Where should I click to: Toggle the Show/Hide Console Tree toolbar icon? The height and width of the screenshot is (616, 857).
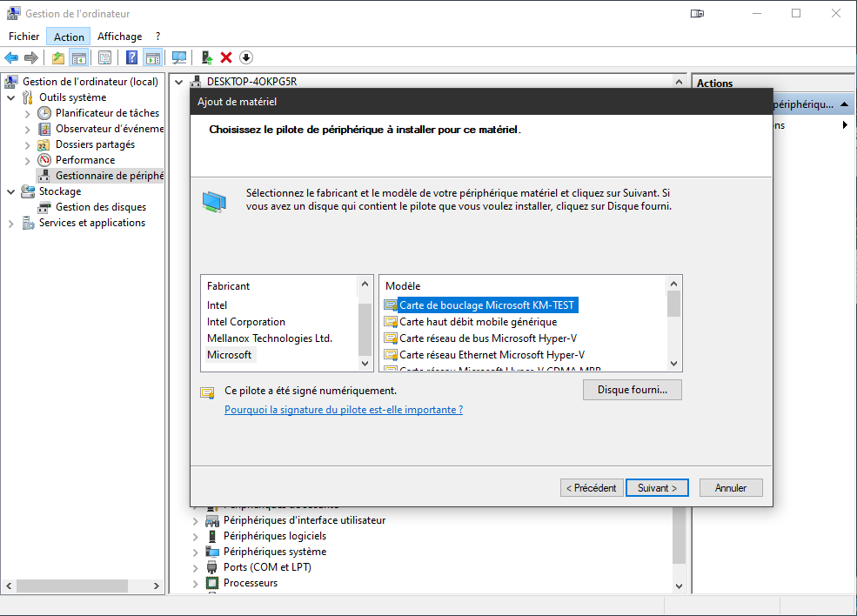tap(78, 57)
